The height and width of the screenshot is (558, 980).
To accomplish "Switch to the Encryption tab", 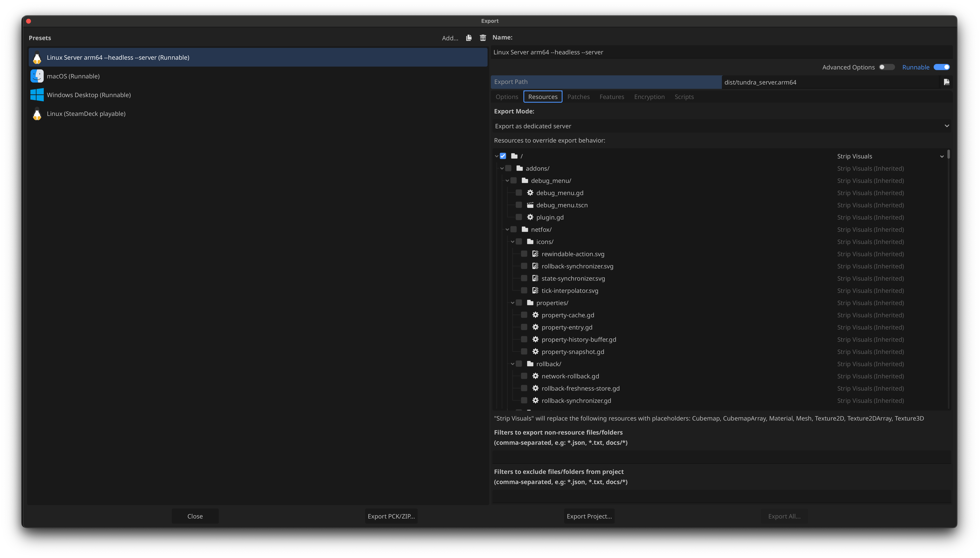I will 649,97.
